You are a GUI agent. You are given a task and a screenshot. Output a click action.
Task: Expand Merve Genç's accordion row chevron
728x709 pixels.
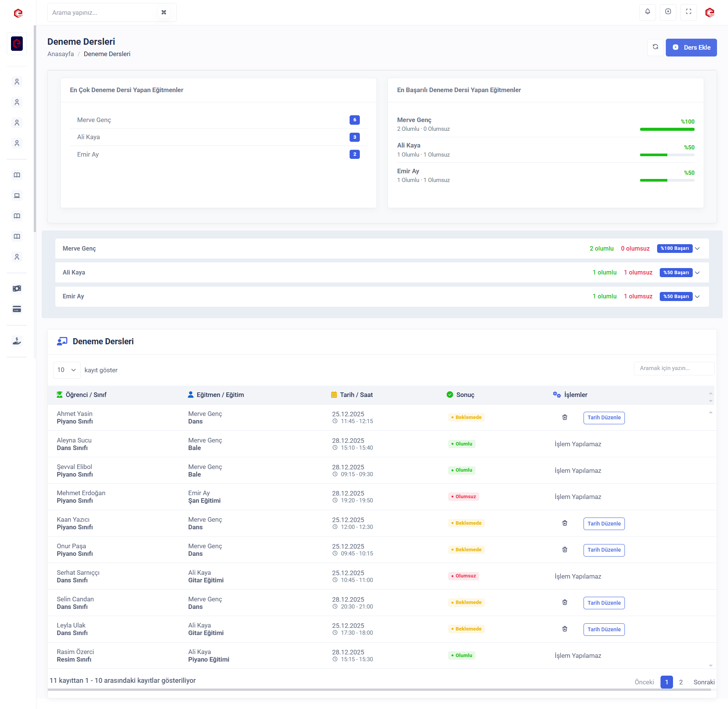coord(697,249)
